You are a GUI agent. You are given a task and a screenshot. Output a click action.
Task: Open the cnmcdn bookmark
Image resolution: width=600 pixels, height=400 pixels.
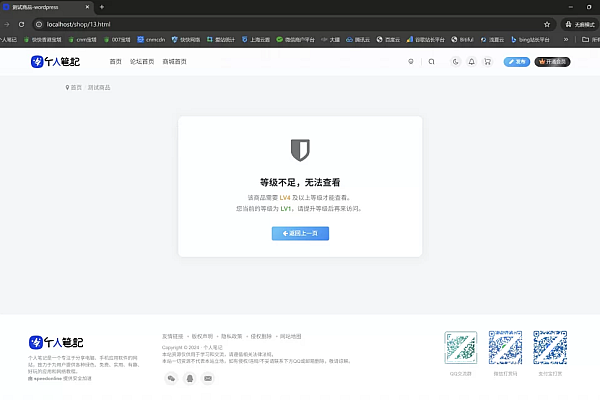coord(151,39)
